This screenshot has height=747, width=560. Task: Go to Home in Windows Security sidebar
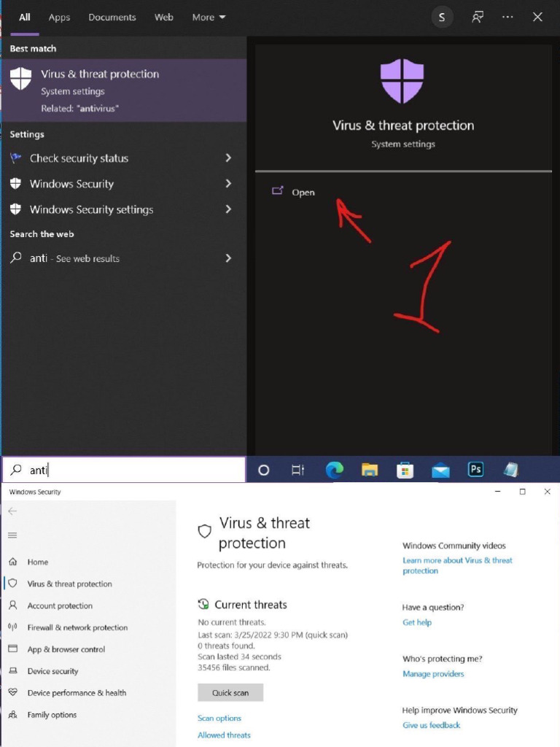[x=38, y=562]
